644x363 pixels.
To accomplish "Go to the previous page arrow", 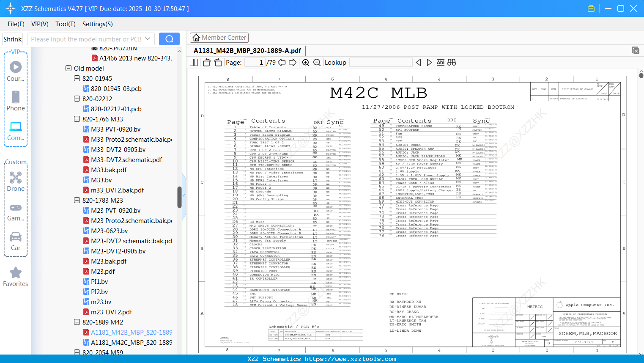I will point(282,63).
